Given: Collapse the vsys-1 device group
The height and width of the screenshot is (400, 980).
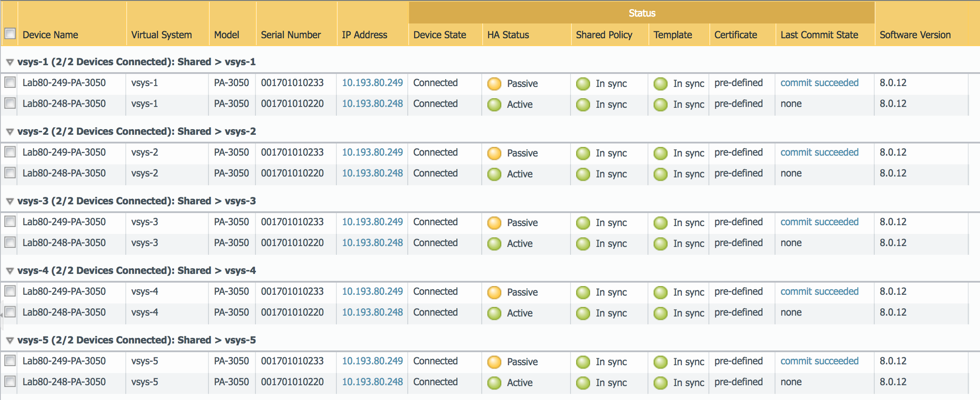Looking at the screenshot, I should pyautogui.click(x=10, y=62).
